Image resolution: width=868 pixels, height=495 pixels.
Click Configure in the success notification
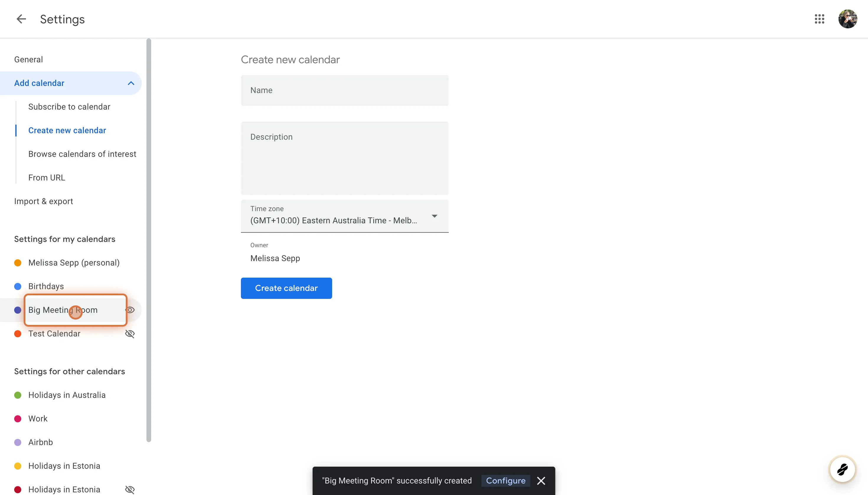[505, 481]
